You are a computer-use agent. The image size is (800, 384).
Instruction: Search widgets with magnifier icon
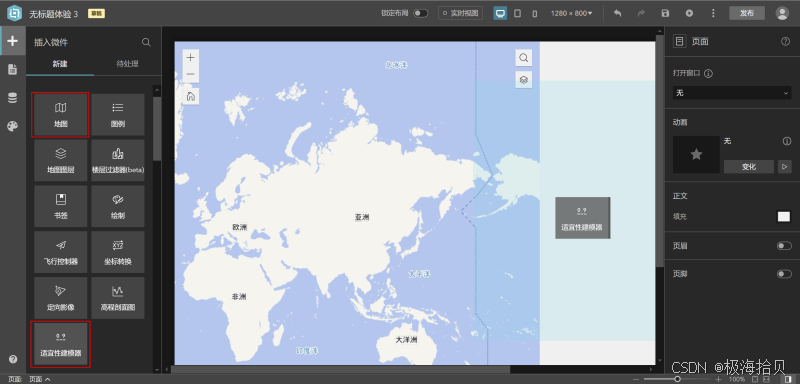(146, 42)
